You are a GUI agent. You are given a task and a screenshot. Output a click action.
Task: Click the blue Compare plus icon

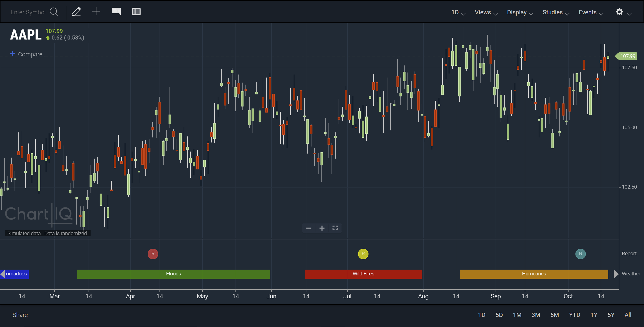pos(12,54)
